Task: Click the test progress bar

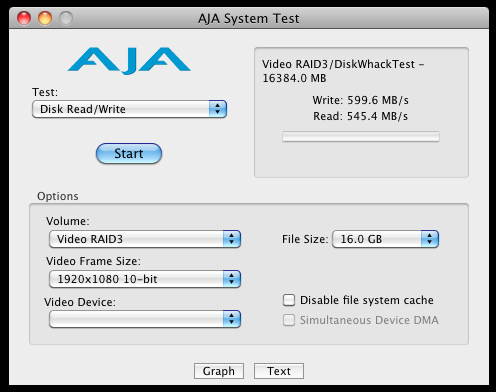Action: (x=361, y=137)
